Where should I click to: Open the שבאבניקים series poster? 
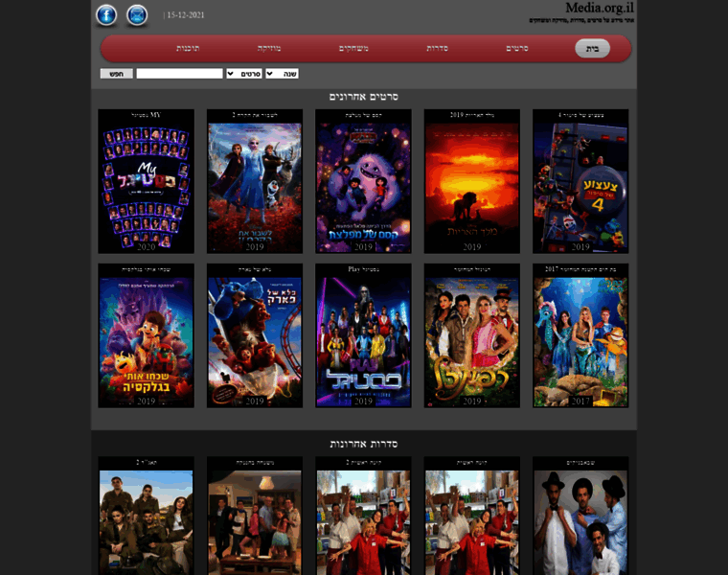click(580, 516)
